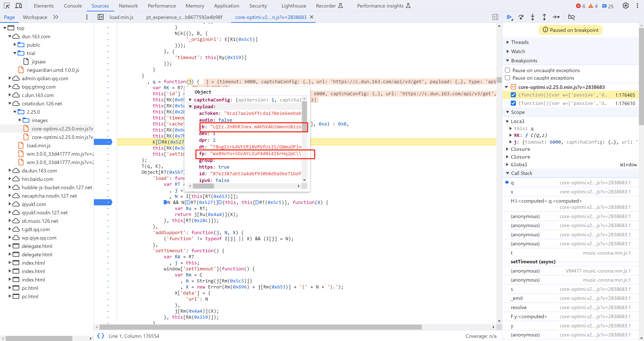Click the red errors count badge
The image size is (644, 341).
(x=580, y=6)
